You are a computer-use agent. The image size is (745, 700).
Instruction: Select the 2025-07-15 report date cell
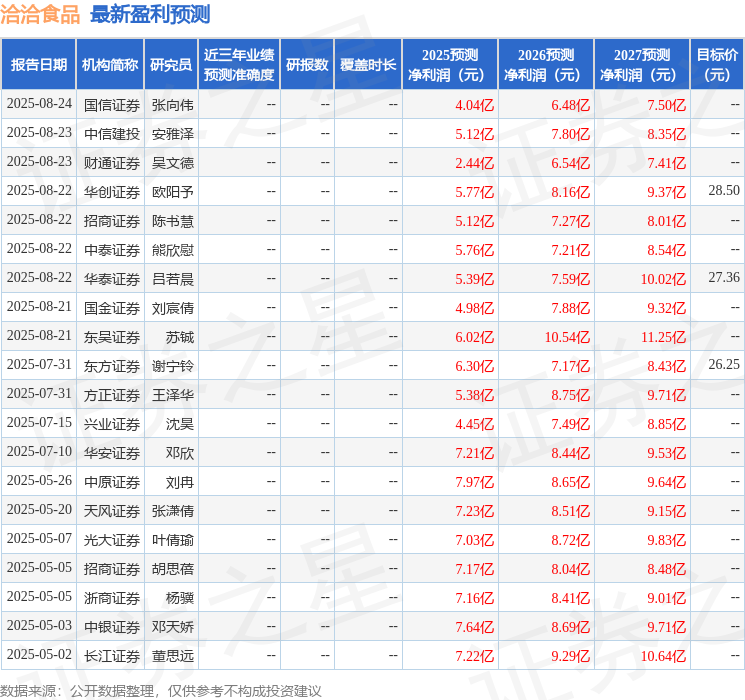point(39,424)
